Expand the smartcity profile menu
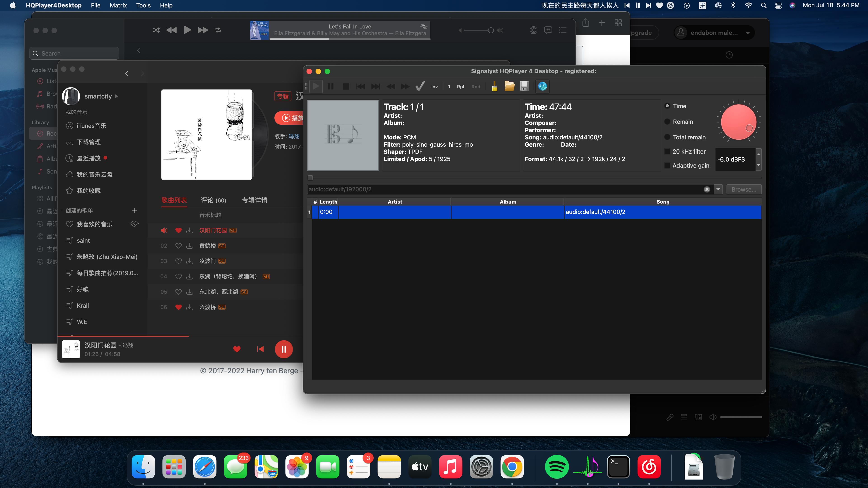Screen dimensions: 868x488 click(117, 96)
